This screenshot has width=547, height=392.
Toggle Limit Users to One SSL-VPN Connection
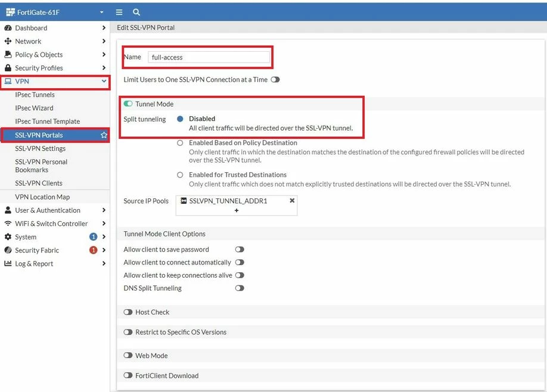[275, 79]
